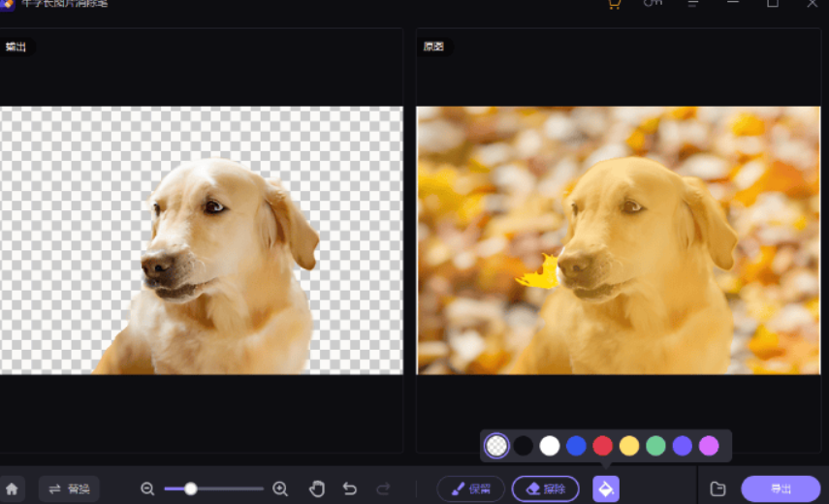Click the undo arrow icon
This screenshot has height=504, width=829.
(350, 489)
